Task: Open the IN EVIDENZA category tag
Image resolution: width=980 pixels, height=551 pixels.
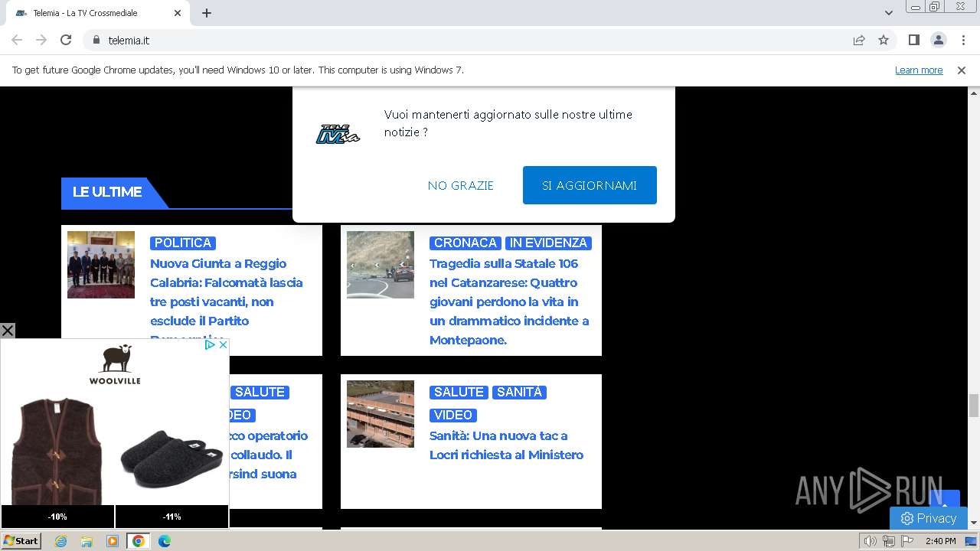Action: [548, 243]
